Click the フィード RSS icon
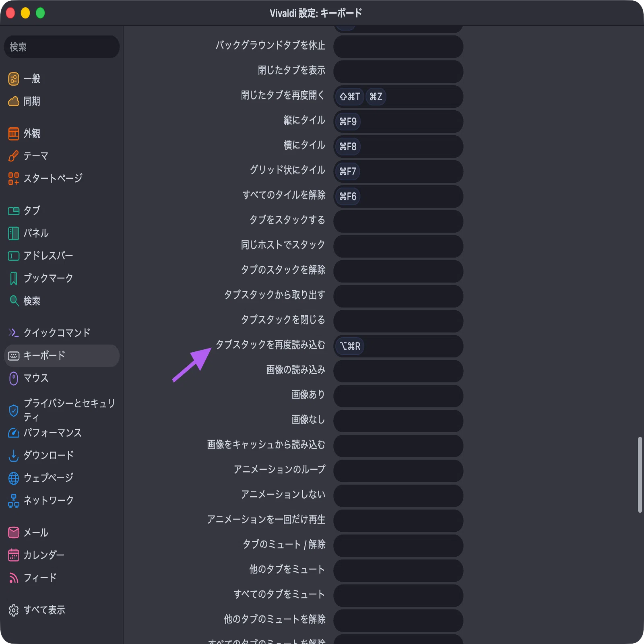The height and width of the screenshot is (644, 644). [14, 578]
